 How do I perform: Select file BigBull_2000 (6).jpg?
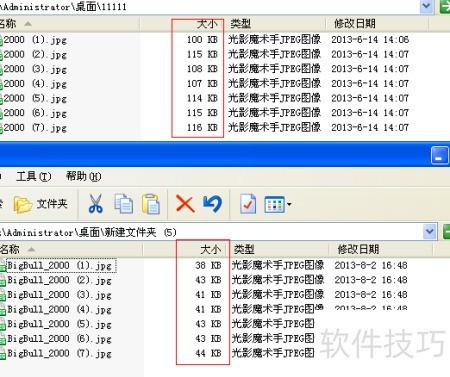pyautogui.click(x=59, y=339)
